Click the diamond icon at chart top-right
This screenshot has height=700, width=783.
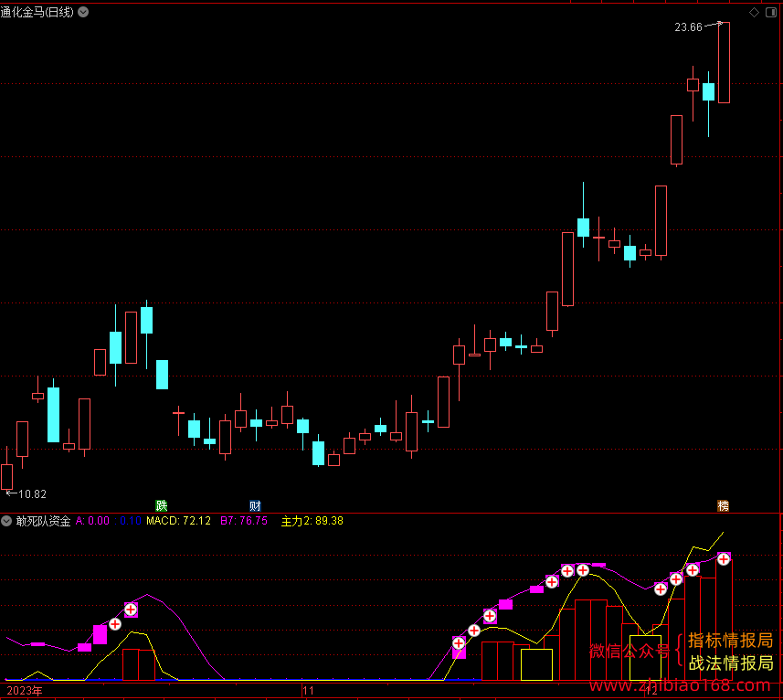pyautogui.click(x=754, y=13)
